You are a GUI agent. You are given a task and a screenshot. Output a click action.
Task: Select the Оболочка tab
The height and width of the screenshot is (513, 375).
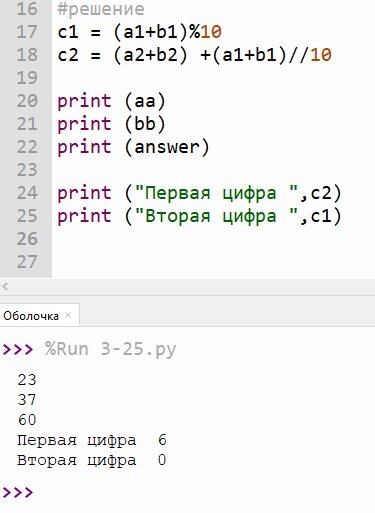[x=31, y=316]
